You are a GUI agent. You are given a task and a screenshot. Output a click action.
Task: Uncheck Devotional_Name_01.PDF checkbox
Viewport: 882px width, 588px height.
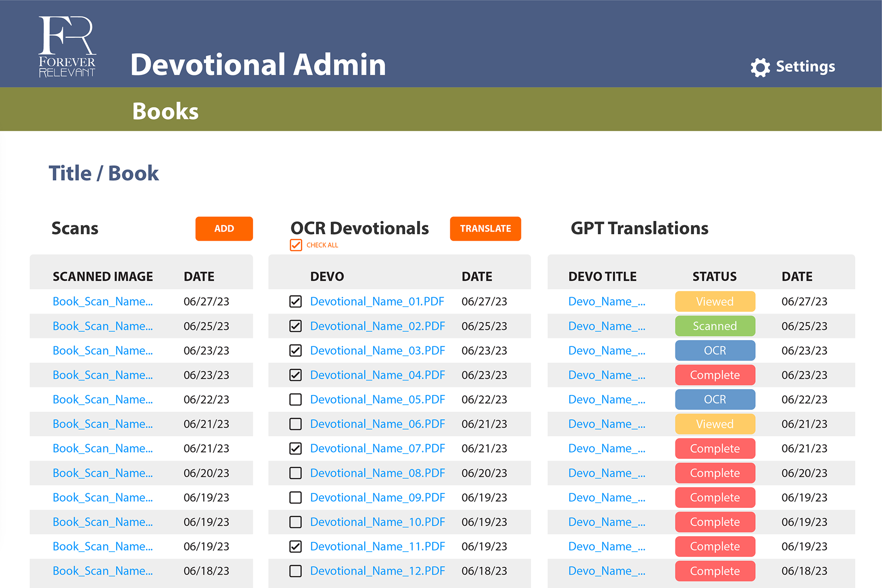point(295,302)
